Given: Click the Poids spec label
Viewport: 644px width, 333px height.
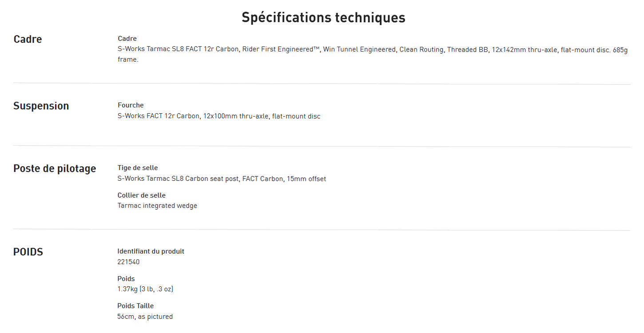Looking at the screenshot, I should click(x=126, y=279).
